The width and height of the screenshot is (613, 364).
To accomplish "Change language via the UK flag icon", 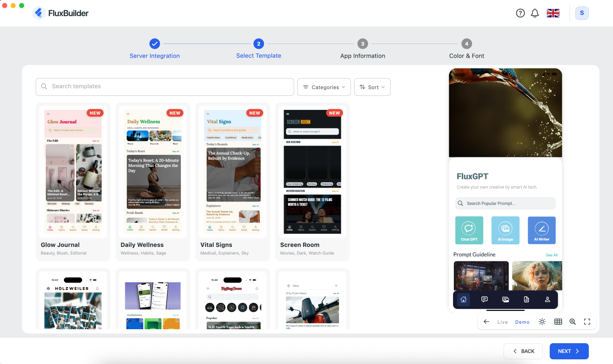I will (553, 13).
